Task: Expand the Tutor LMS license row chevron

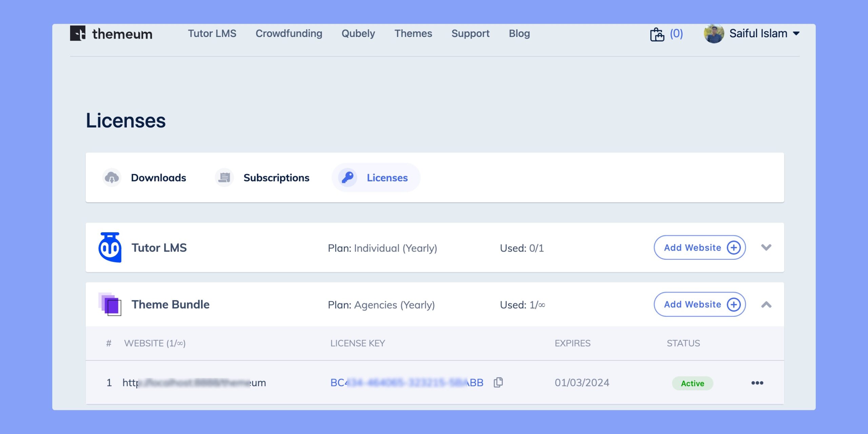Action: click(766, 248)
